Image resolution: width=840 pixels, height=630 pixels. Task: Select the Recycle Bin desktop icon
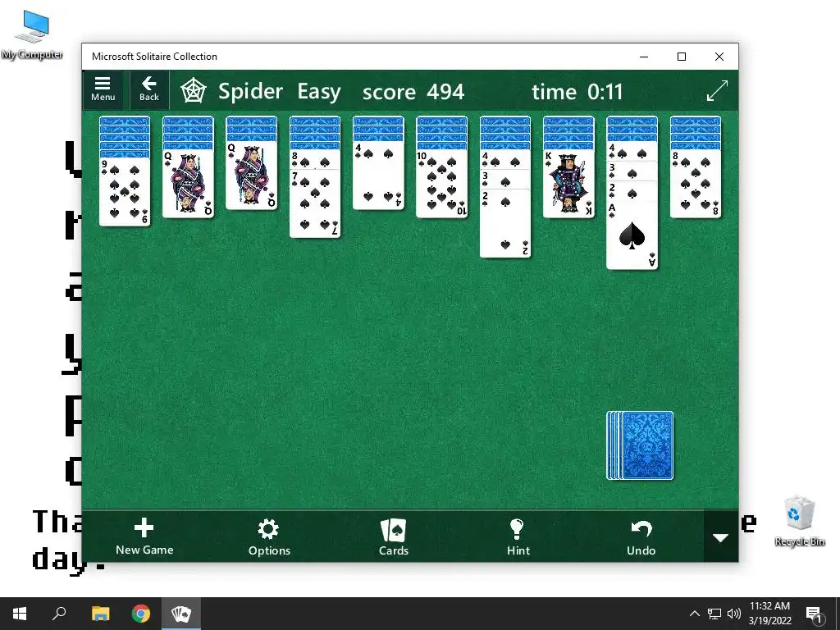point(799,521)
